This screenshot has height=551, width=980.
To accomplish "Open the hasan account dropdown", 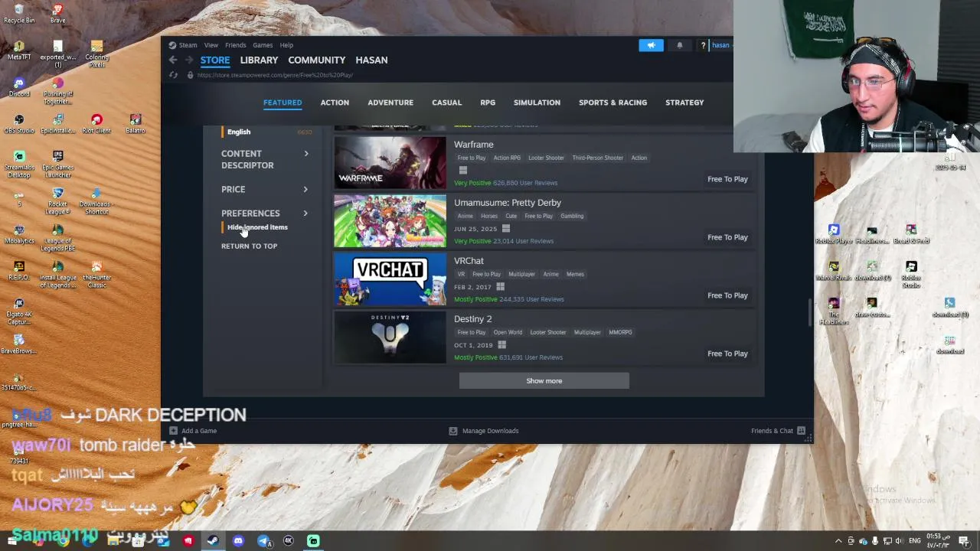I will pyautogui.click(x=720, y=45).
